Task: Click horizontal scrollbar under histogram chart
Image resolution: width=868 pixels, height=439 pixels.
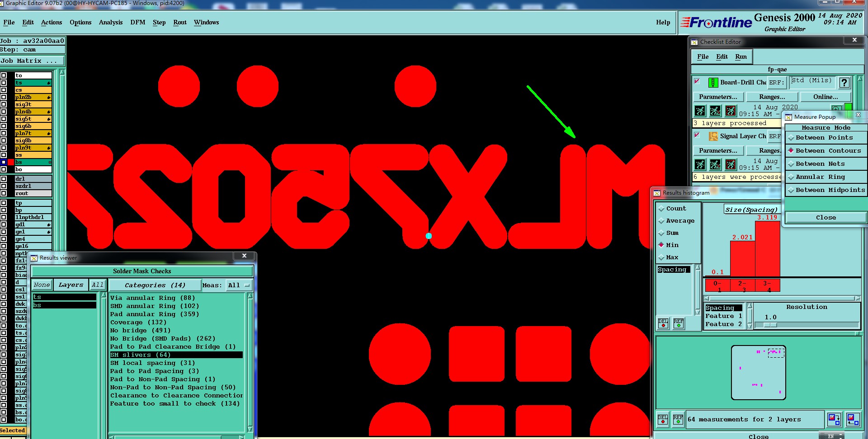Action: click(x=782, y=299)
